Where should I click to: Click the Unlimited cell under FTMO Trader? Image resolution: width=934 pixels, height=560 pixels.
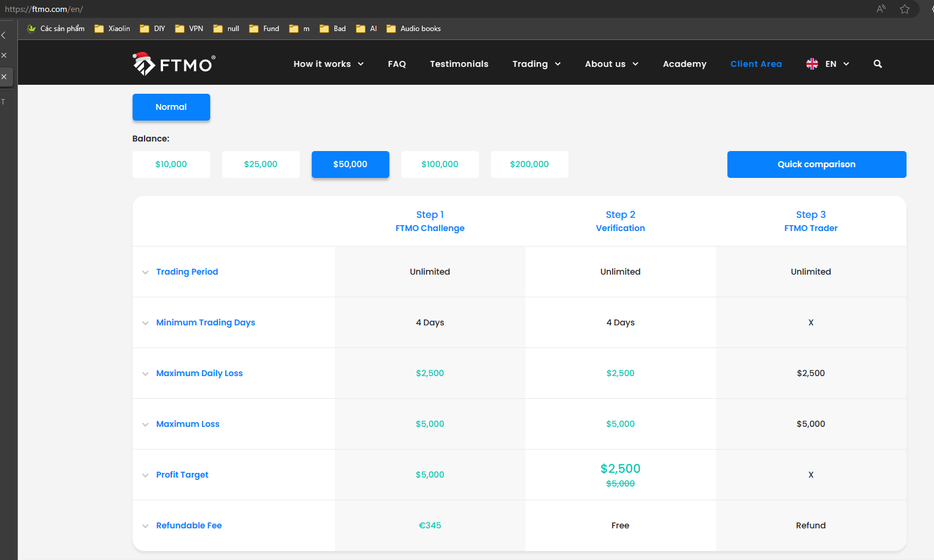(x=811, y=272)
